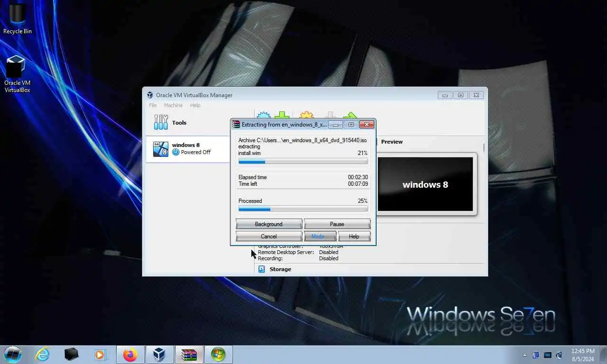Click the windows 8 preview thumbnail

(425, 184)
